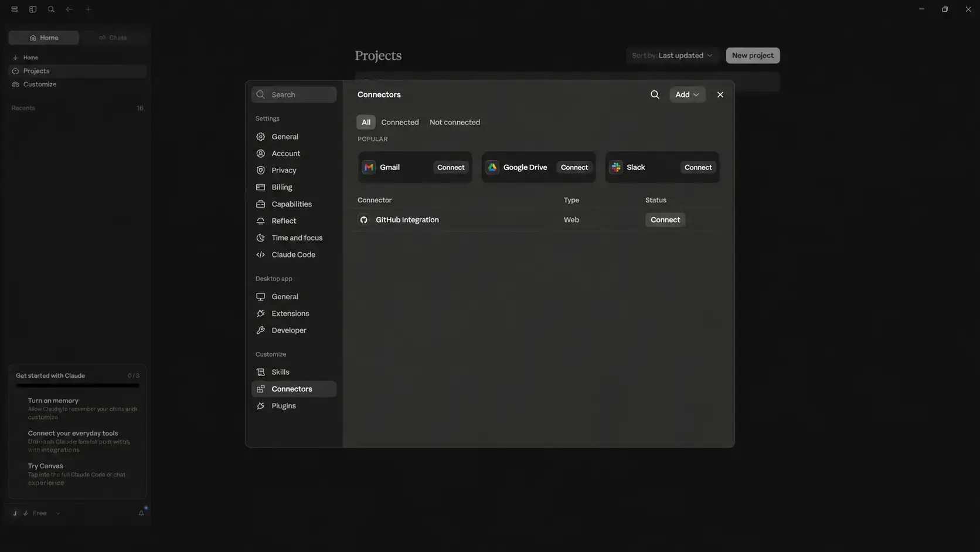The width and height of the screenshot is (980, 552).
Task: Click the Web type cell
Action: [x=571, y=220]
